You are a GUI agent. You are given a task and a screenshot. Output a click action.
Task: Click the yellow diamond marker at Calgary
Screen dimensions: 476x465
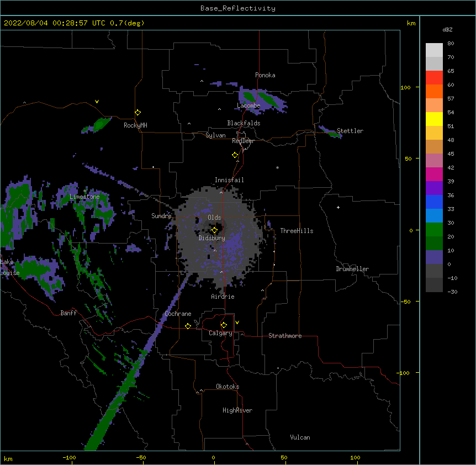tap(224, 325)
